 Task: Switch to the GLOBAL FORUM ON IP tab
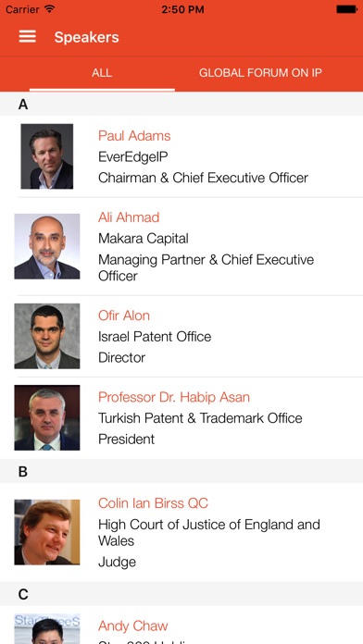point(260,73)
